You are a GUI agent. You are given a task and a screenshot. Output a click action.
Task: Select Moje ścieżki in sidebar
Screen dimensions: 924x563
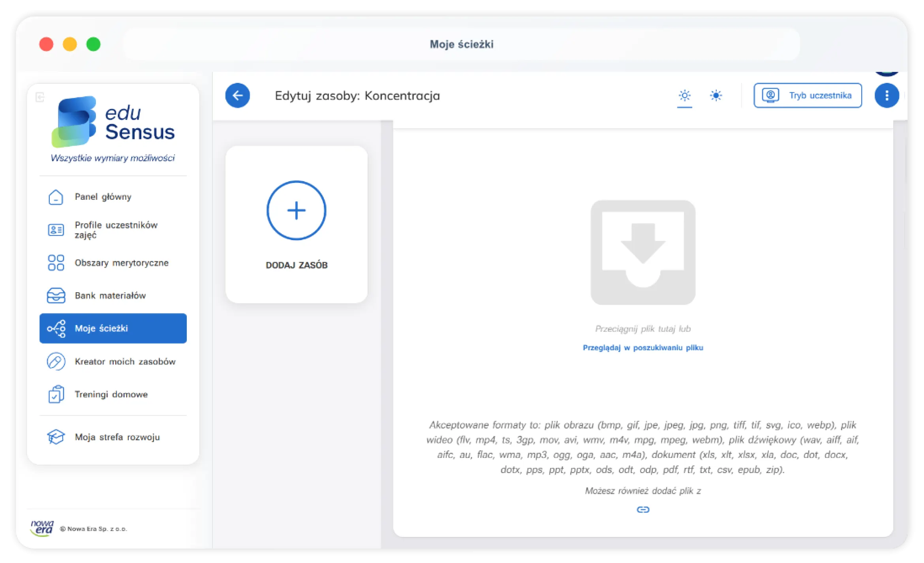(113, 328)
